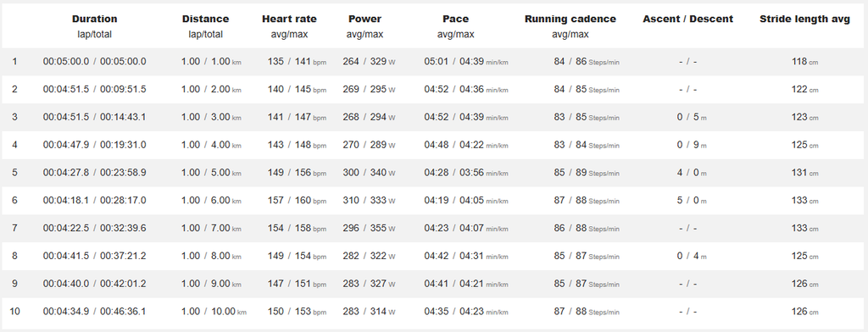This screenshot has width=868, height=332.
Task: Click lap 7 power 296 / 355 W
Action: tap(370, 228)
